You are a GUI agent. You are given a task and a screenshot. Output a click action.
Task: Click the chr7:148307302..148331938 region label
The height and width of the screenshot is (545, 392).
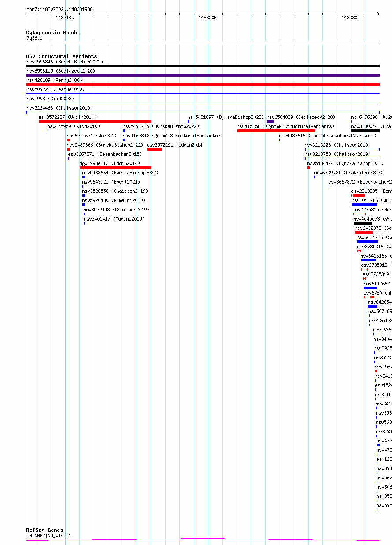click(x=59, y=9)
